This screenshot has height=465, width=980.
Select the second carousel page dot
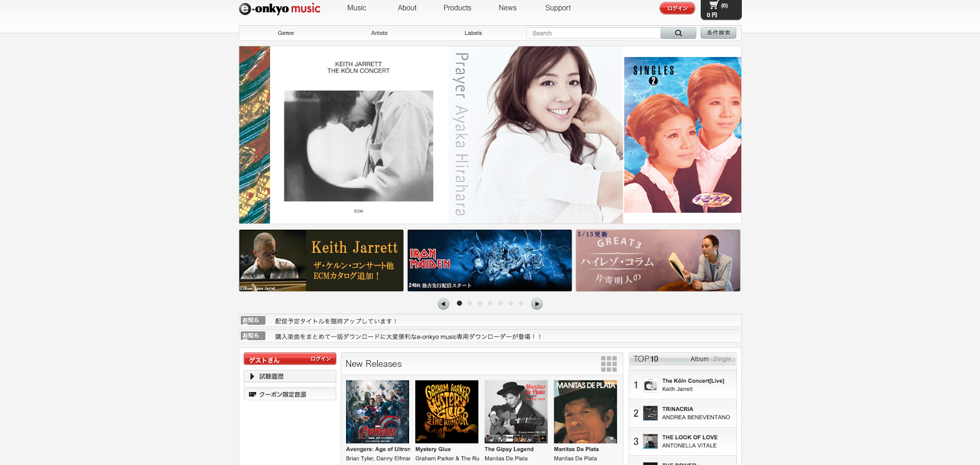(x=470, y=303)
